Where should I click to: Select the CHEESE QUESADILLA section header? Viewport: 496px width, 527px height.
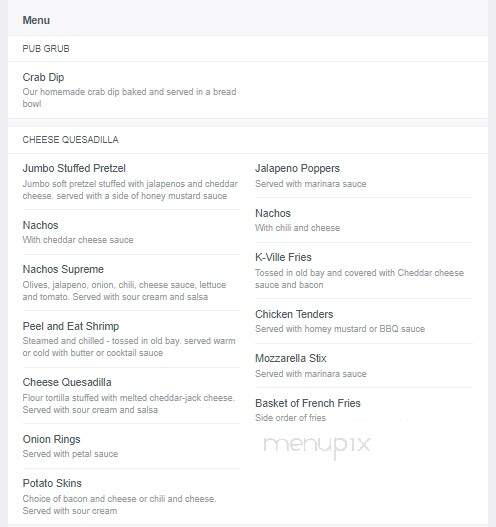(70, 139)
